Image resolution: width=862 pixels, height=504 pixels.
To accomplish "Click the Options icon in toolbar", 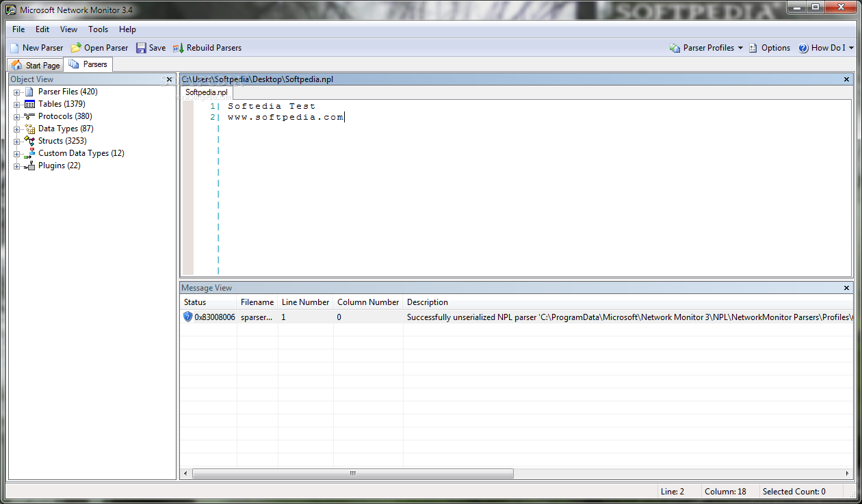I will 753,48.
